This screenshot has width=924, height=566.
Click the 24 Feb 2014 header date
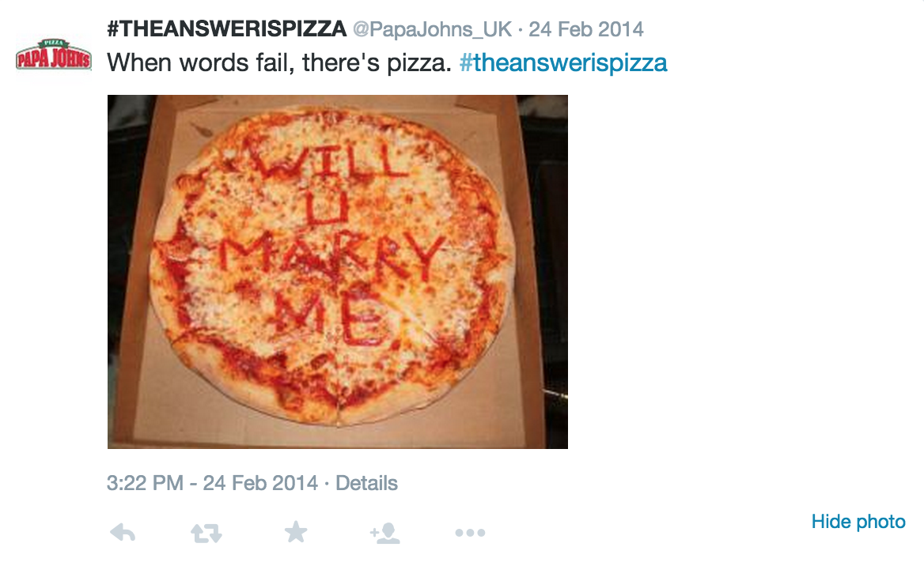pos(585,29)
